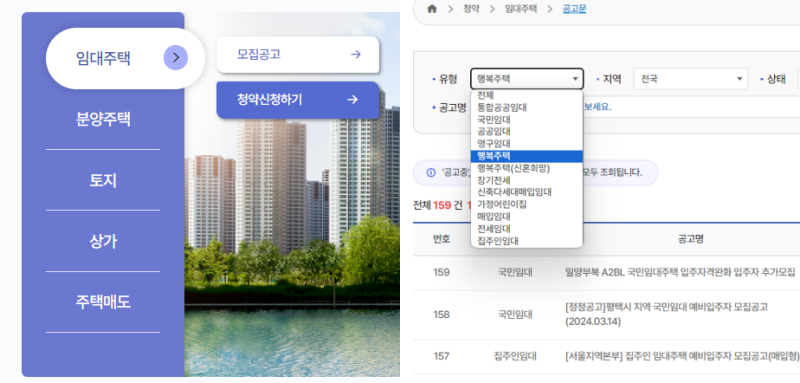This screenshot has height=383, width=800.
Task: Choose 신축다세대매입임대 in the type list
Action: tap(527, 192)
